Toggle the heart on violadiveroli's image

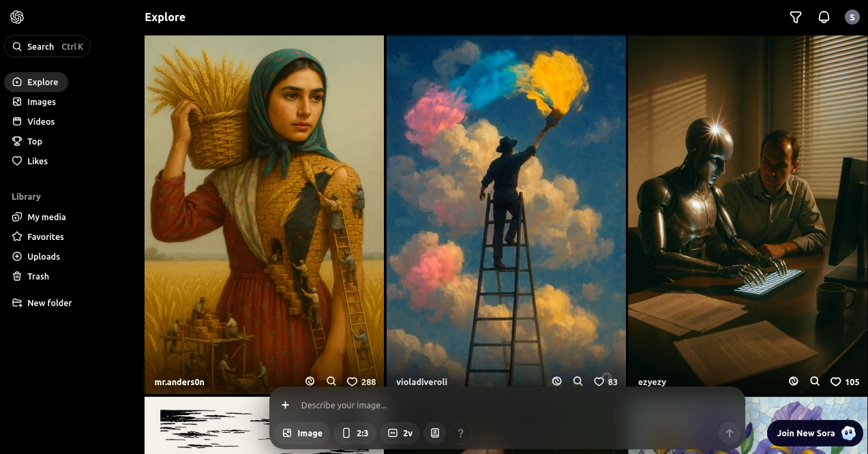(599, 382)
